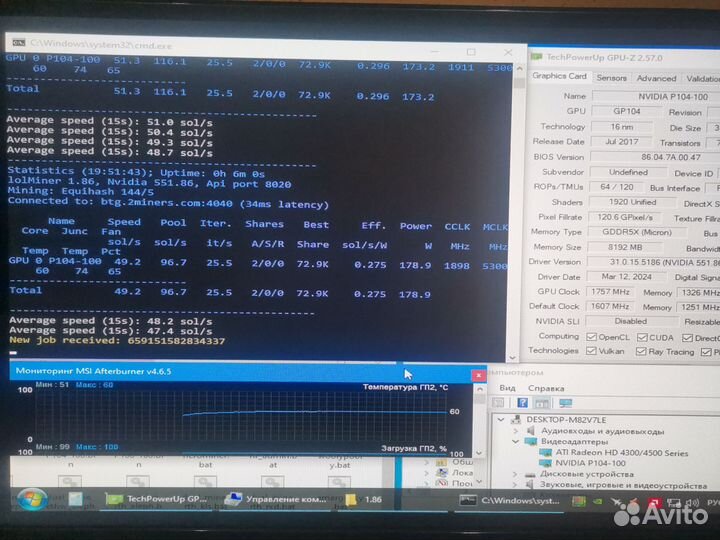The width and height of the screenshot is (720, 540).
Task: Click the cmd window scrollbar up arrow
Action: pyautogui.click(x=519, y=68)
